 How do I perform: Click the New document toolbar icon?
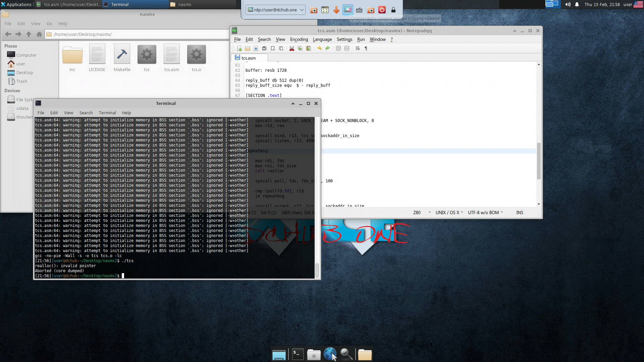239,49
